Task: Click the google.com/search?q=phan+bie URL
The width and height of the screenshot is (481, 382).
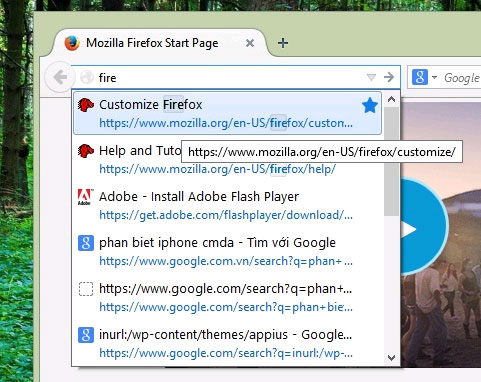Action: tap(226, 307)
